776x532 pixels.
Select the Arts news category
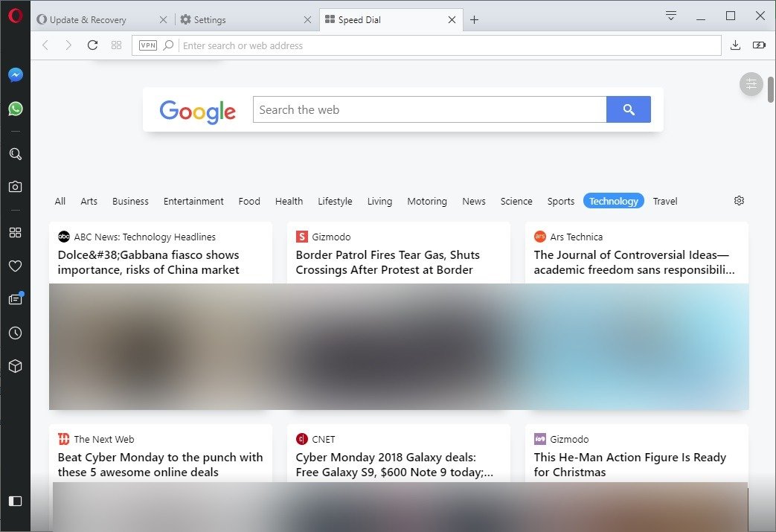click(x=89, y=201)
